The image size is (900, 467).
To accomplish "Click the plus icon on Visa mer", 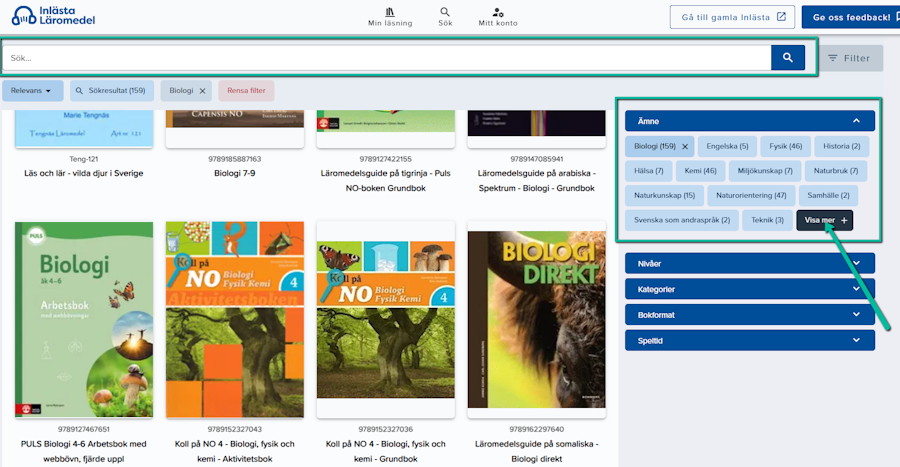I will coord(844,220).
